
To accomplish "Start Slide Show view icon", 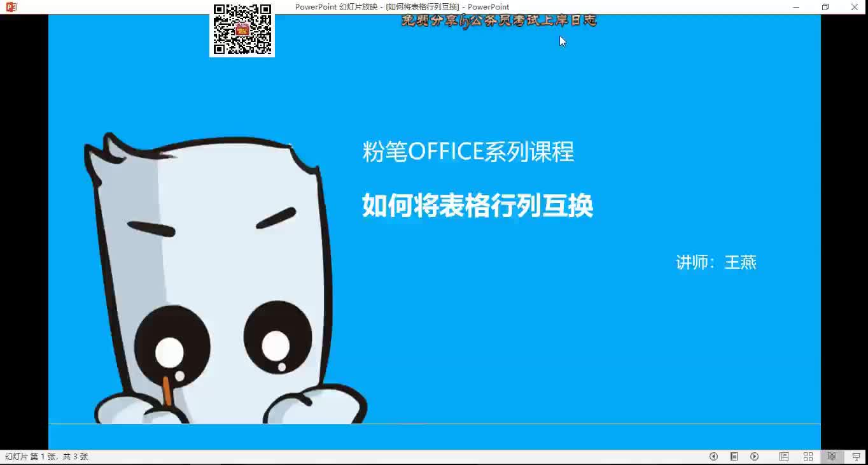I will 857,457.
